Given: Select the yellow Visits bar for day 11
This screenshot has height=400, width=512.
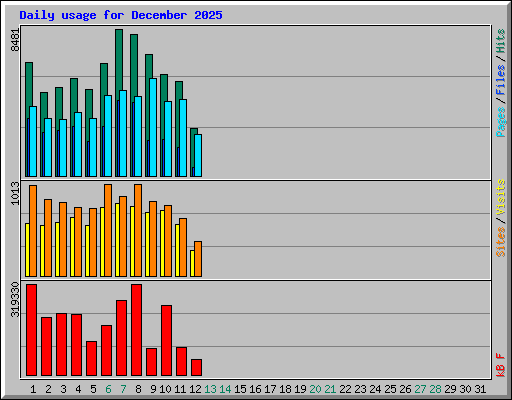Looking at the screenshot, I should pos(177,251).
